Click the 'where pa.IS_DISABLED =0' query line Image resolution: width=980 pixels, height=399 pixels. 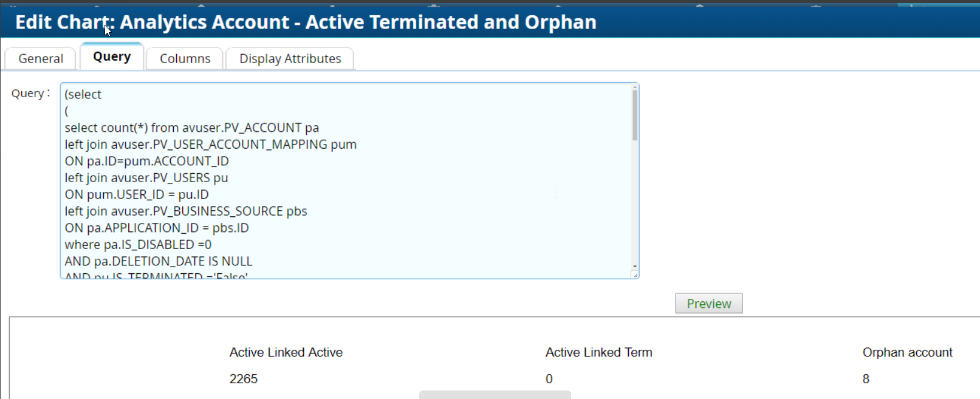(138, 245)
